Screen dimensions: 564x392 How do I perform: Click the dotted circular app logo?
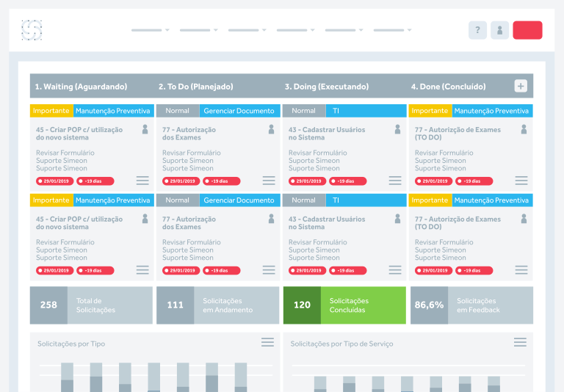(32, 30)
